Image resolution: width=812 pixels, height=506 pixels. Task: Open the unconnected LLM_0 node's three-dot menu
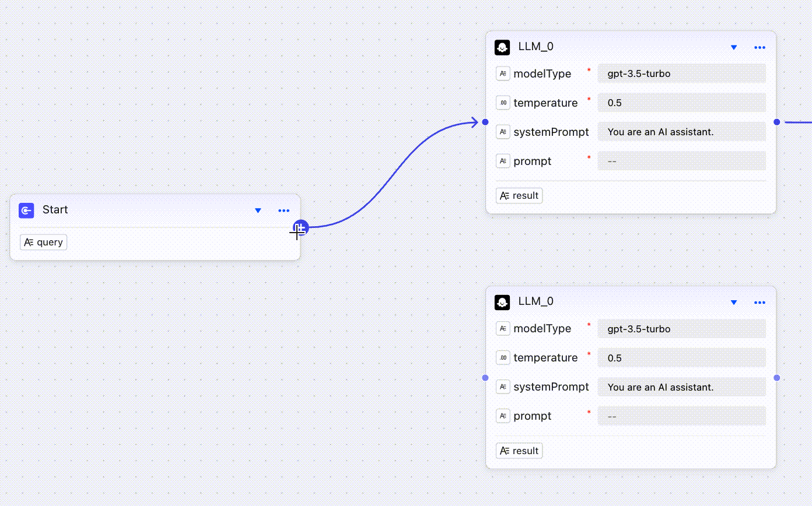pos(759,302)
